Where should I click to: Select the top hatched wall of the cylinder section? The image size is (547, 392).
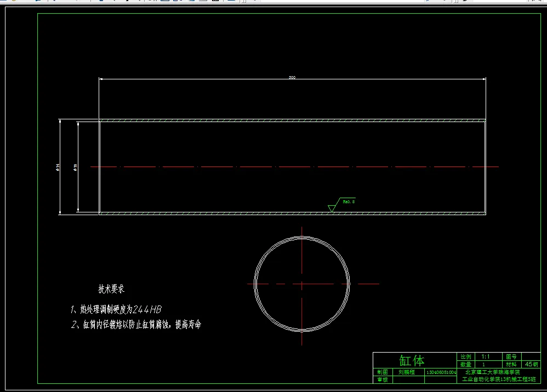292,120
